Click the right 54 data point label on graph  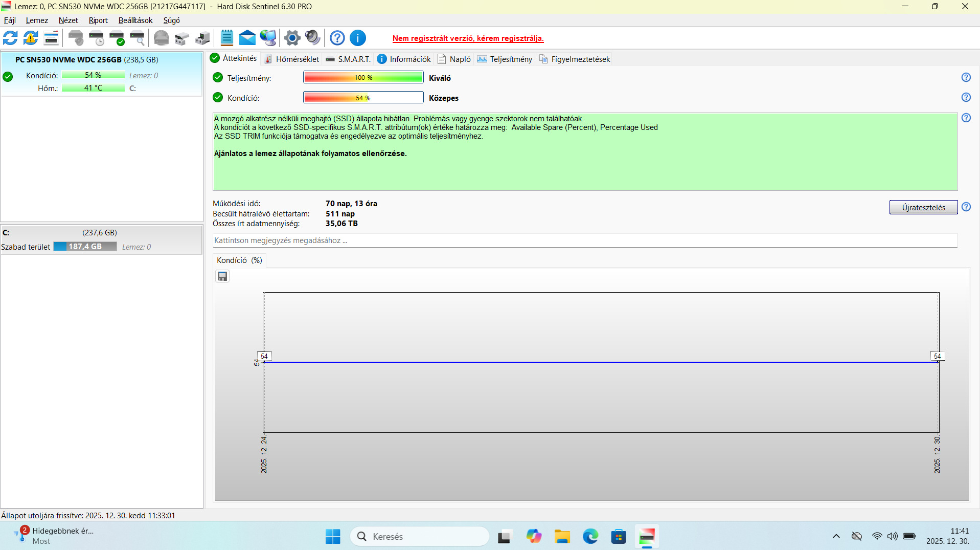point(937,356)
